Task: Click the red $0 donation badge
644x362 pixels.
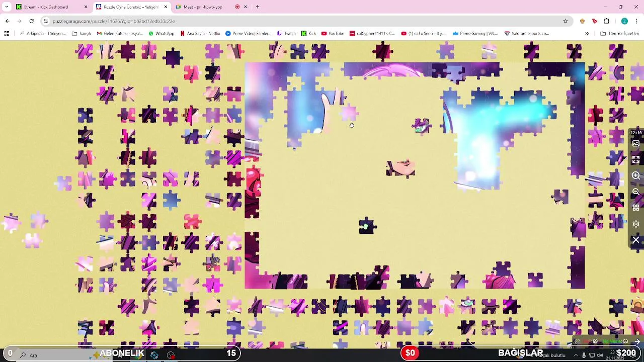Action: pos(410,353)
